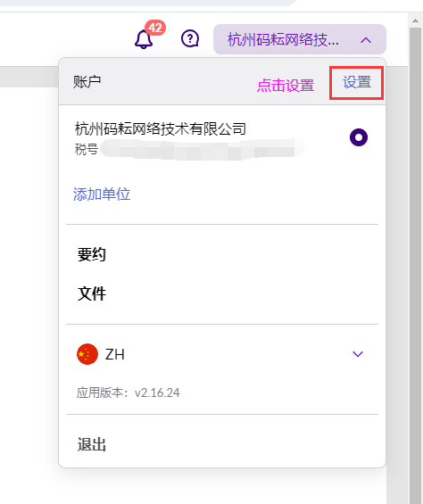Click the red 42 notification badge
Viewport: 423px width, 504px height.
(x=155, y=28)
